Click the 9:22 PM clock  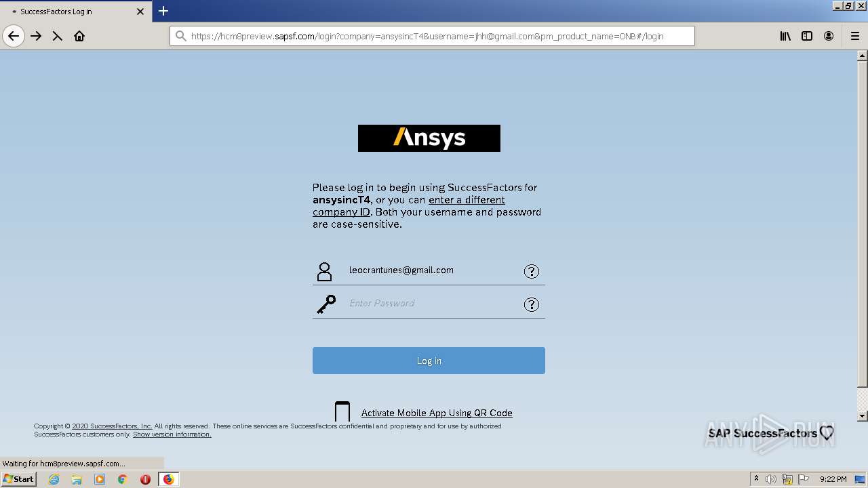(833, 479)
